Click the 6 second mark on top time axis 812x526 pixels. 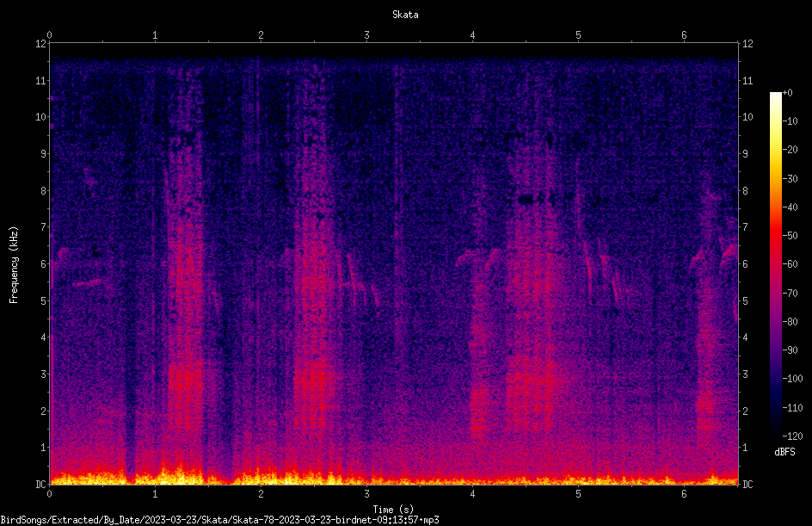[x=684, y=35]
